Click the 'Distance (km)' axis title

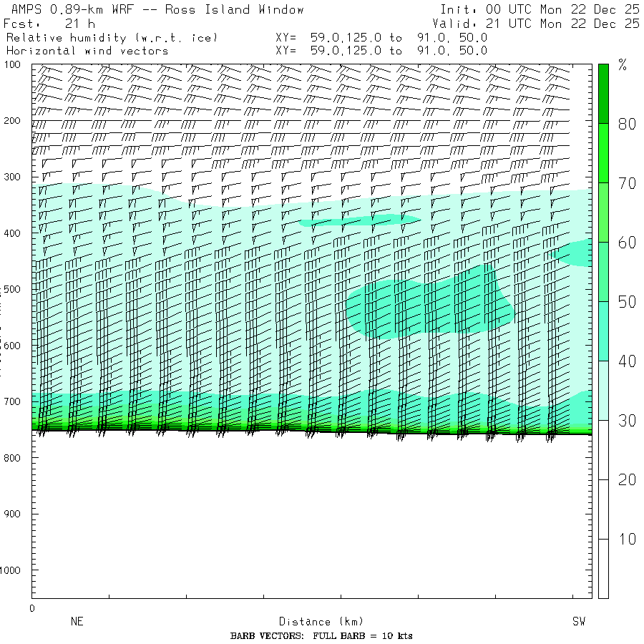pyautogui.click(x=321, y=622)
